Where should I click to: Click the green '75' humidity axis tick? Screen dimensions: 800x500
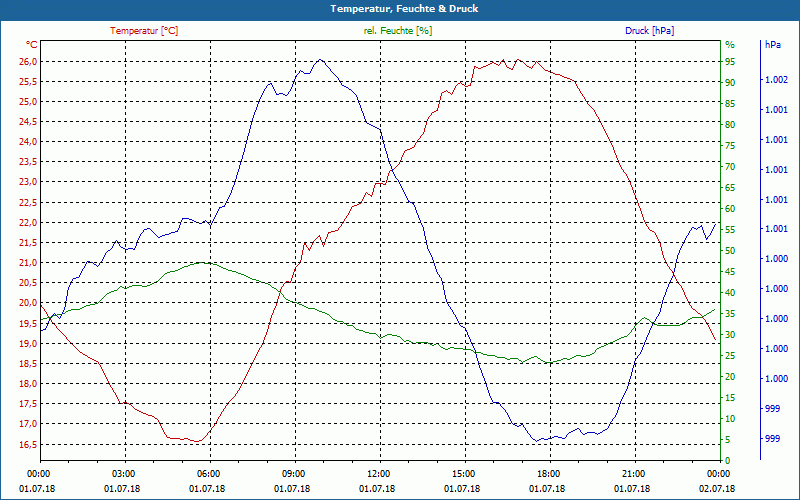730,146
